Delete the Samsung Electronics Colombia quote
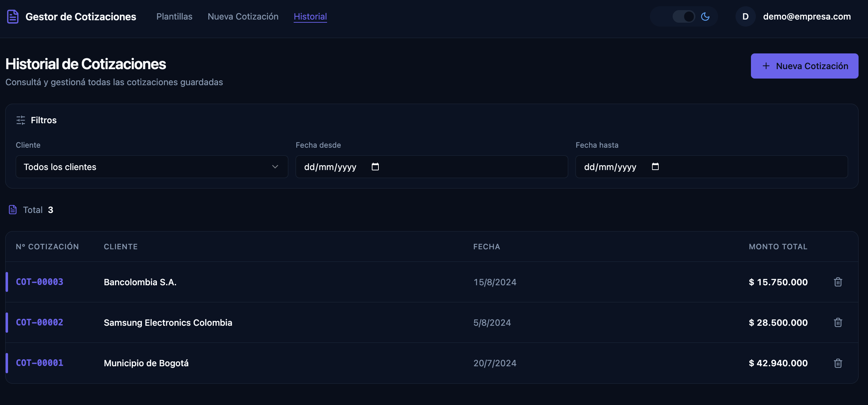Screen dimensions: 868x405 click(838, 323)
